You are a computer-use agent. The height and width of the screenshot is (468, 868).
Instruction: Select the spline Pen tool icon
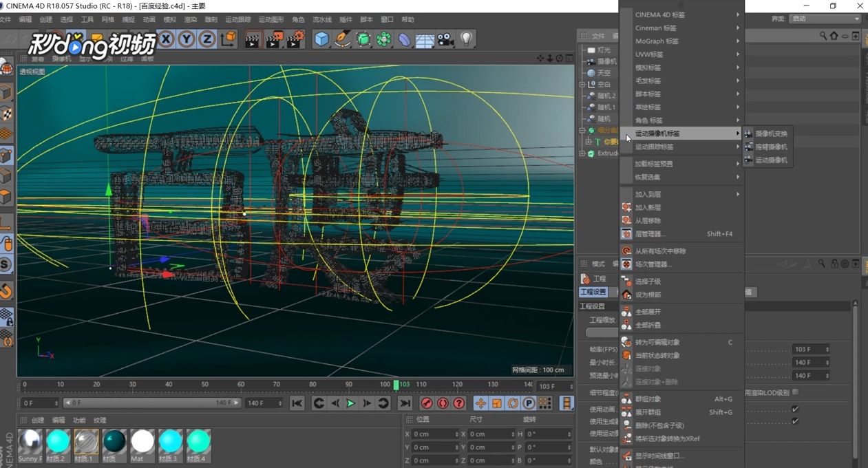click(x=342, y=39)
